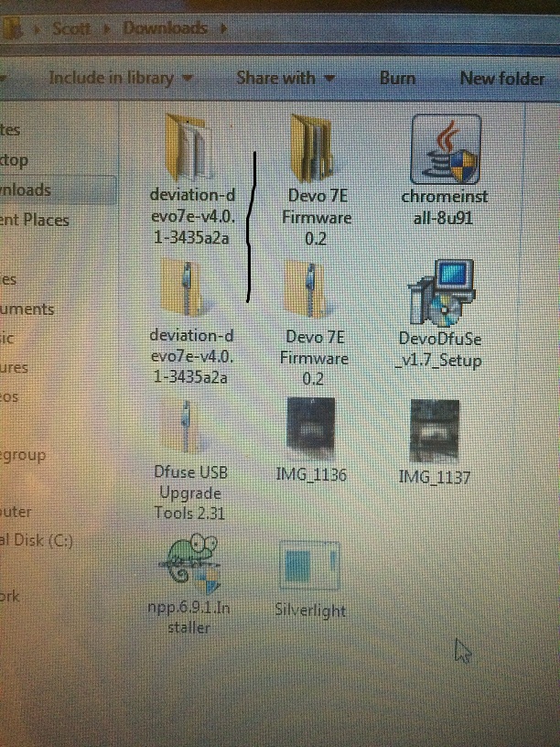This screenshot has width=560, height=747.
Task: Click the npp.6.9.1.Installer file name text
Action: [x=188, y=617]
